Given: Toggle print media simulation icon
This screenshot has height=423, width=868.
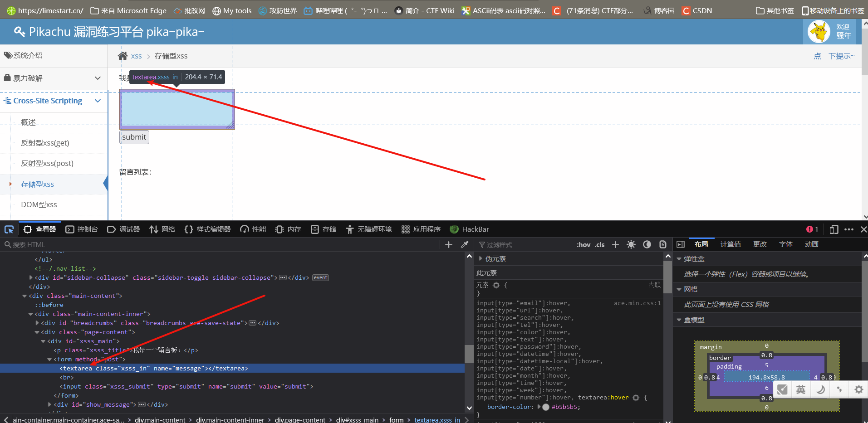Looking at the screenshot, I should pos(663,245).
